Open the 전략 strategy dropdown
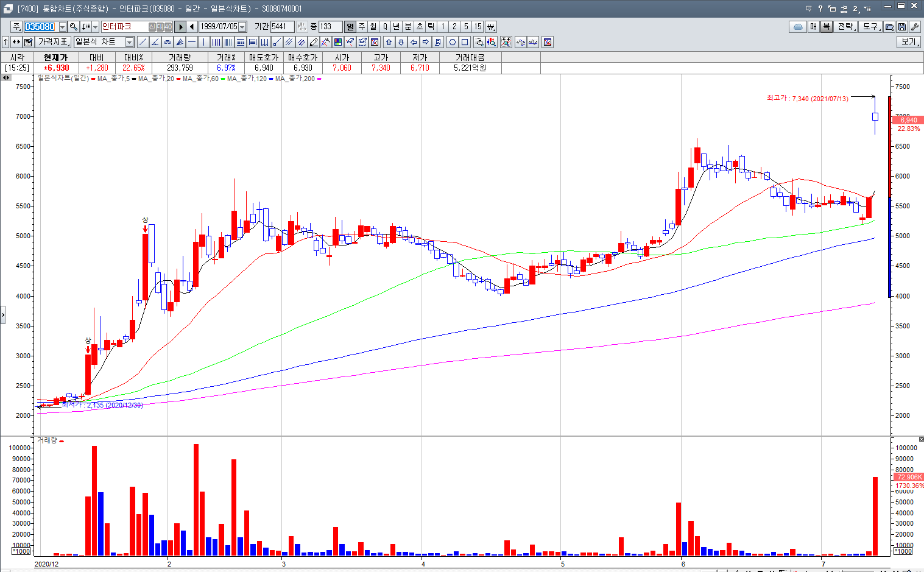Viewport: 924px width, 572px height. 846,27
